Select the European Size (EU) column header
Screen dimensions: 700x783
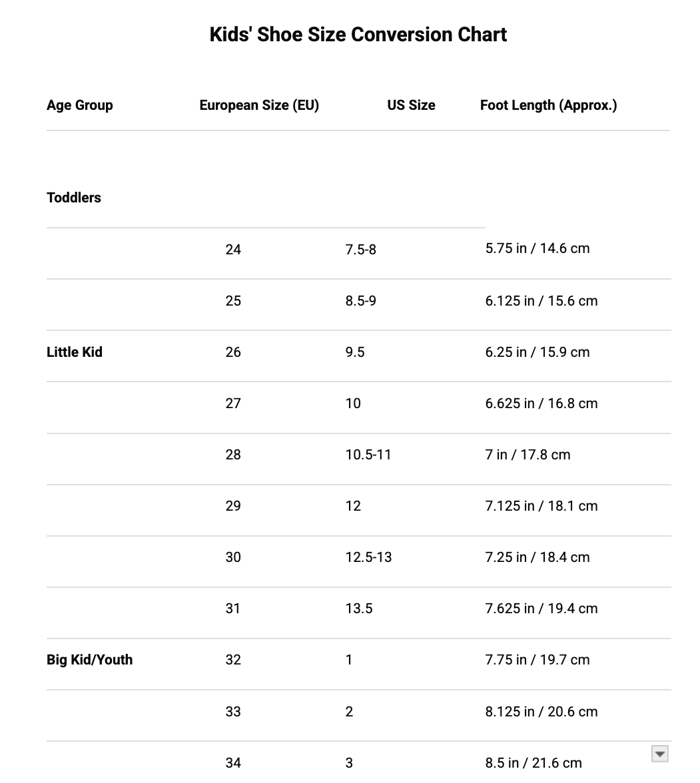(x=259, y=105)
